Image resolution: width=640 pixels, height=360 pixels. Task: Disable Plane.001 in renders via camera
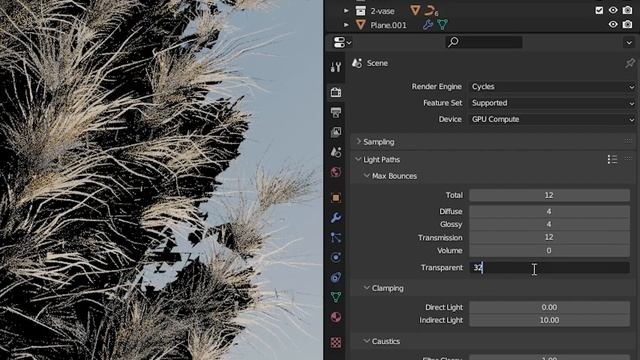pos(627,24)
